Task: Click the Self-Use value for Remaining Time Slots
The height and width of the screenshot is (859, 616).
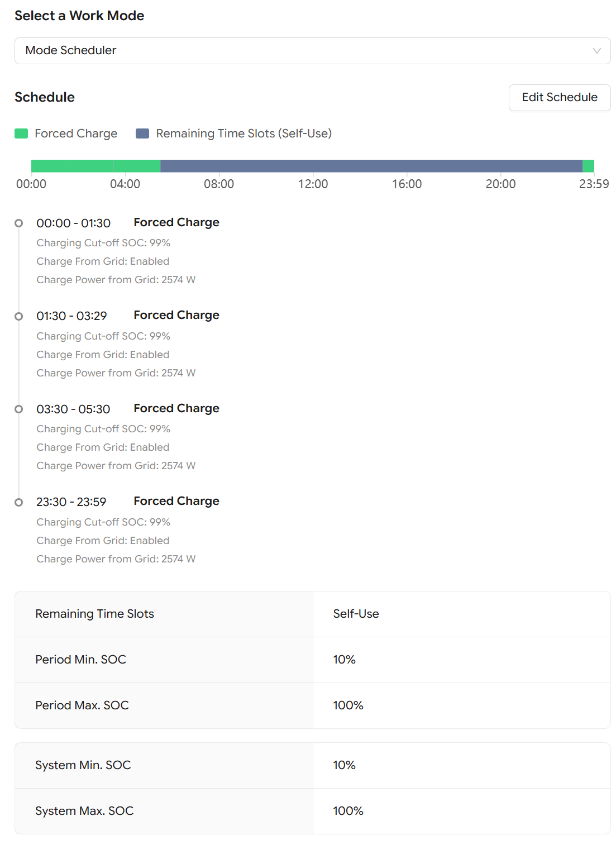Action: pos(356,614)
